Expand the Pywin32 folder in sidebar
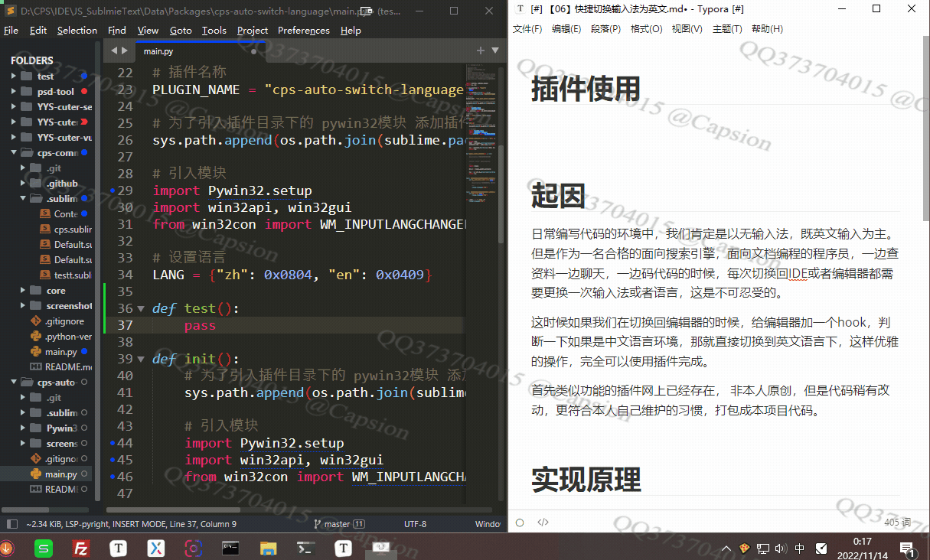 [x=24, y=428]
